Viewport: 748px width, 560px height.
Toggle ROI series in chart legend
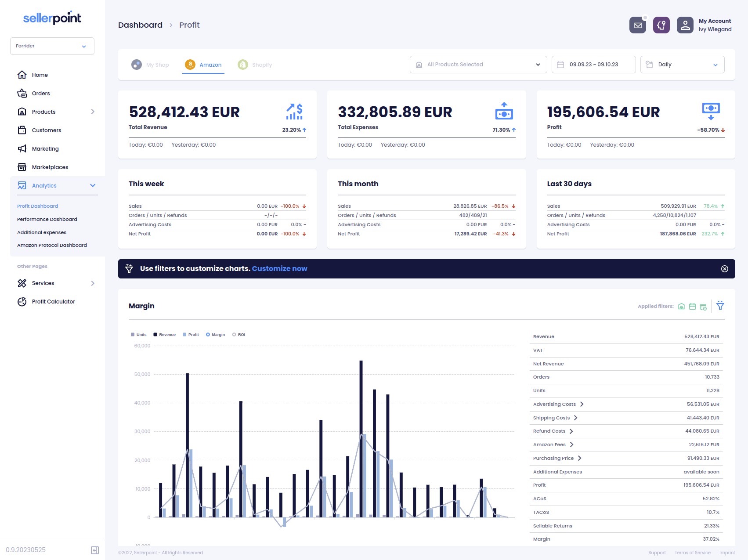(x=239, y=335)
